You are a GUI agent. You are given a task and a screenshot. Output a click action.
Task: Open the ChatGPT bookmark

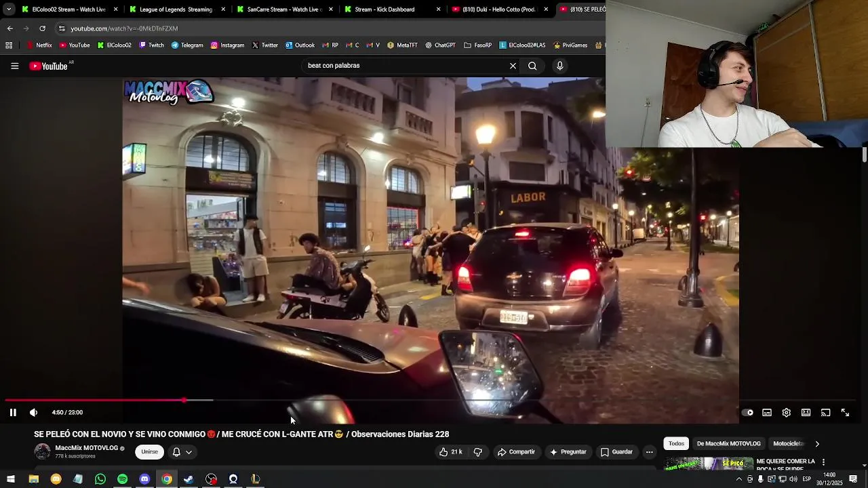440,45
